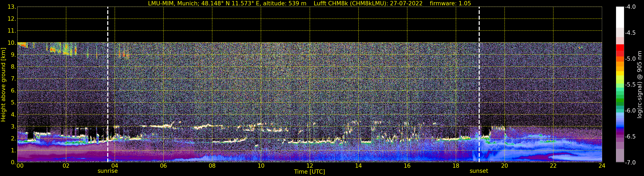Click the height axis tick '11.'
The height and width of the screenshot is (176, 644).
coord(12,31)
